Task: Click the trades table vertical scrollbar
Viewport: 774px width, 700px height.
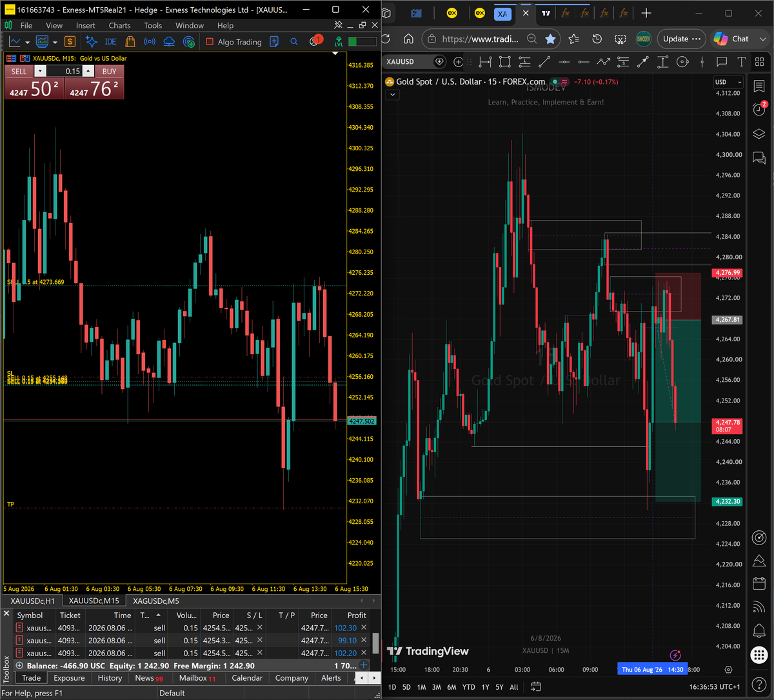Action: point(375,643)
